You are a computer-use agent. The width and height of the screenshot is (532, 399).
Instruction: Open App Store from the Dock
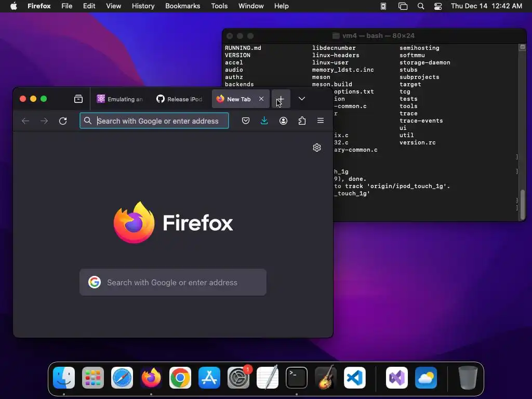tap(209, 378)
